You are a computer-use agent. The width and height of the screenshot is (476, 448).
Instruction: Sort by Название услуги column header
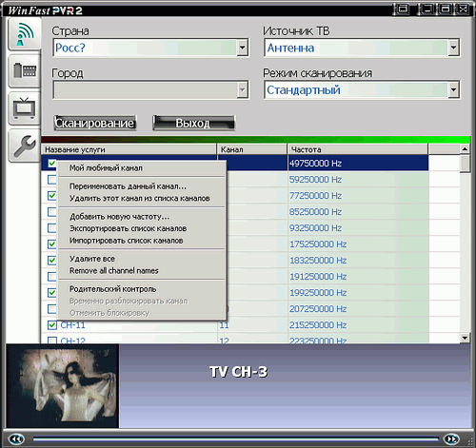coord(129,149)
